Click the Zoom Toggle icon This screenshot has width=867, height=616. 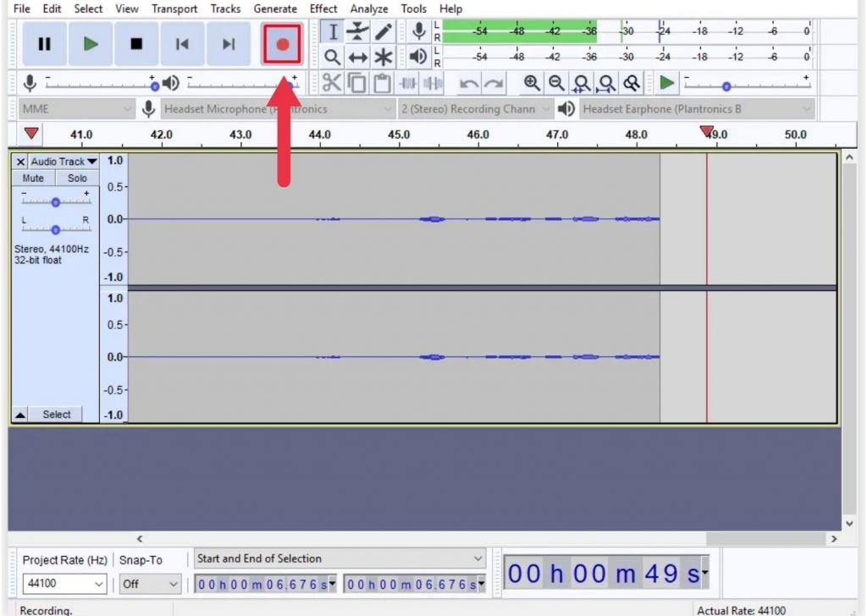pos(632,84)
